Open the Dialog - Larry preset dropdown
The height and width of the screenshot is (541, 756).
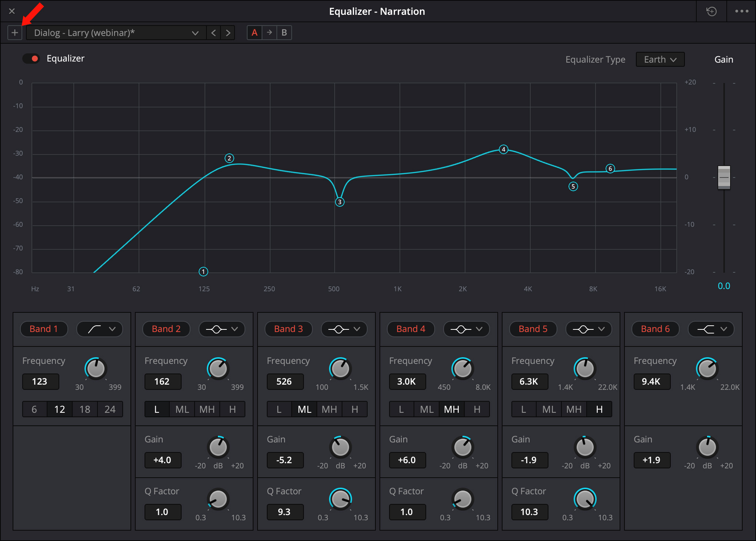(116, 33)
